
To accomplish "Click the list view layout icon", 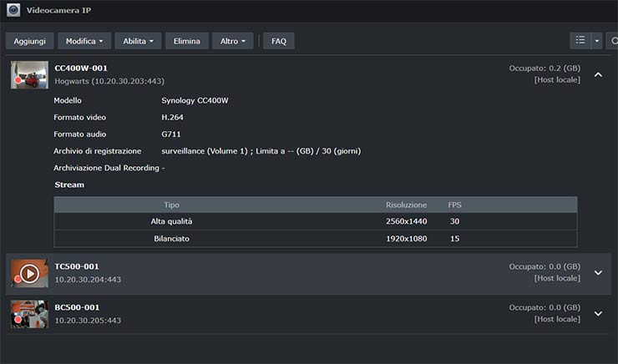I will [x=580, y=40].
